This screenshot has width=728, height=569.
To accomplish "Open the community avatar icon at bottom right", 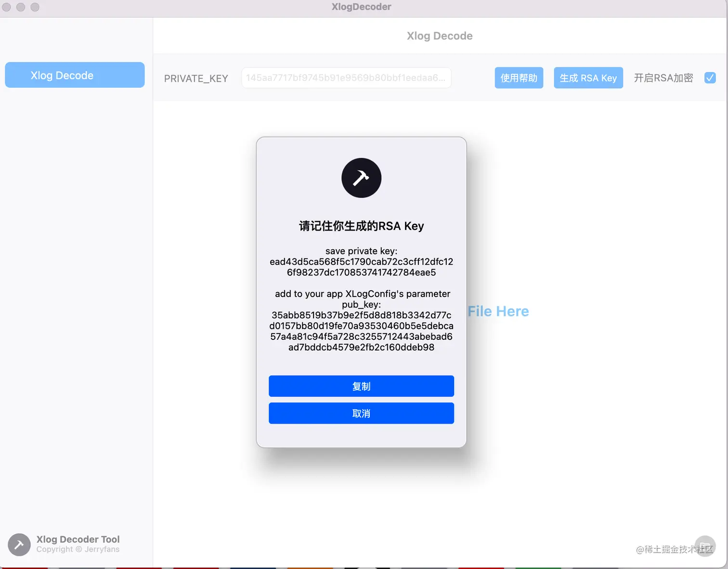I will click(x=705, y=546).
